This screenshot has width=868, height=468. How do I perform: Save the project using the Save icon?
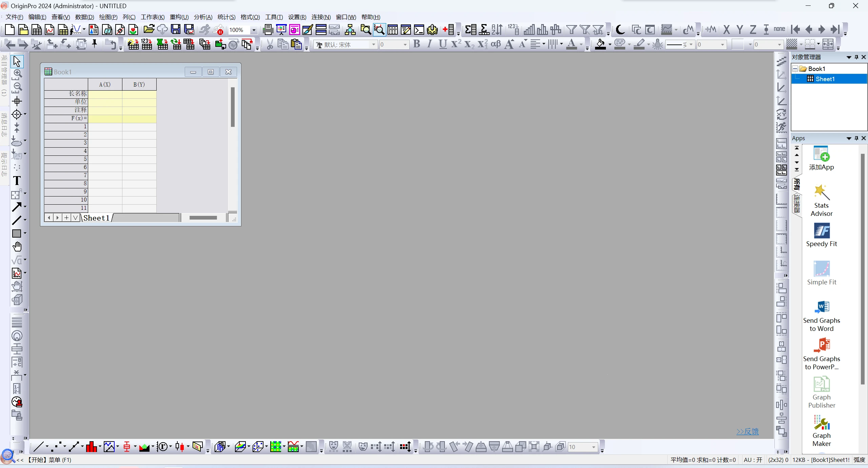176,30
